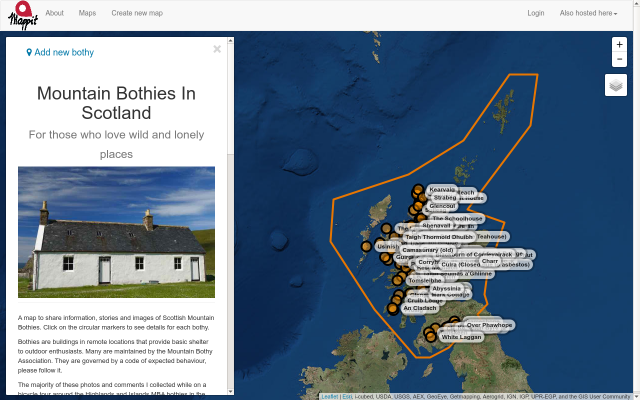Screen dimensions: 640x400
Task: Open the map layers control
Action: (x=616, y=85)
